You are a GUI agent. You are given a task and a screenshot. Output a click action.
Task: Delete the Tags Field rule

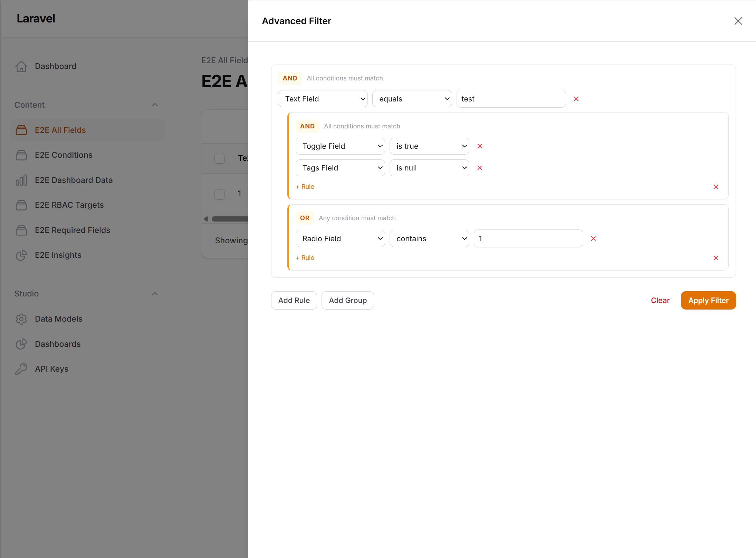pos(479,168)
